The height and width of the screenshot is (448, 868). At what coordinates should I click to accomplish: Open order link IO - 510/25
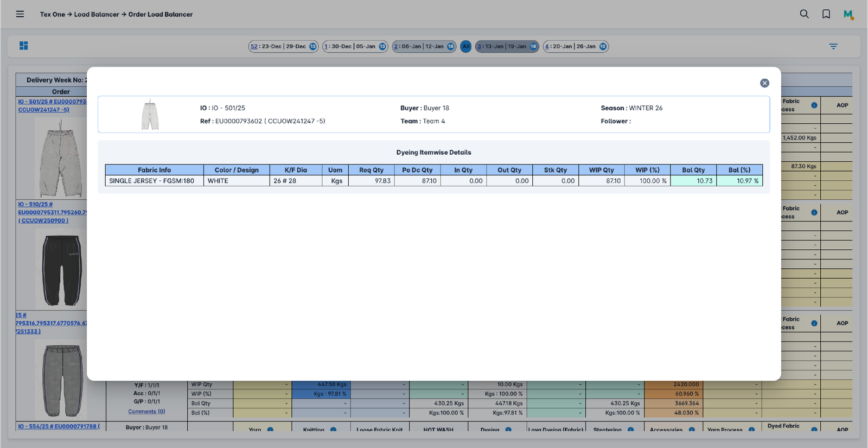[35, 205]
